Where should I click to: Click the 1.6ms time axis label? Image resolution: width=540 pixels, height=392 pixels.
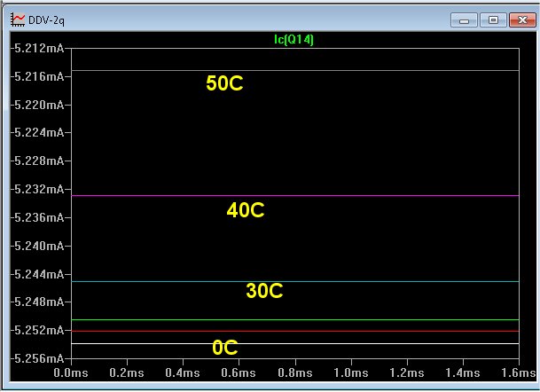click(519, 372)
